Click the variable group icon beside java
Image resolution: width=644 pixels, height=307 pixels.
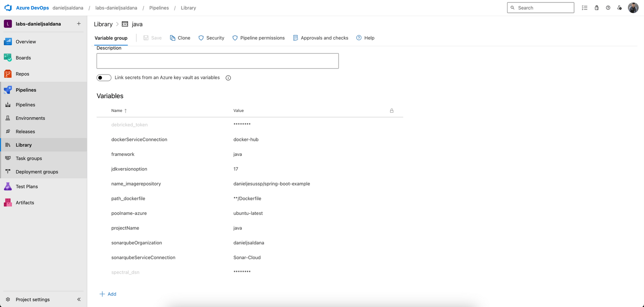point(125,24)
